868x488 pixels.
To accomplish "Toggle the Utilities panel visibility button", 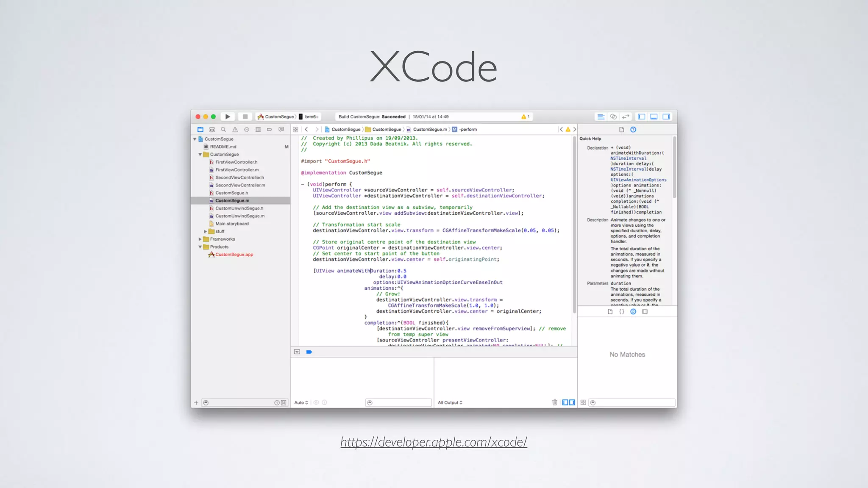I will (x=666, y=116).
